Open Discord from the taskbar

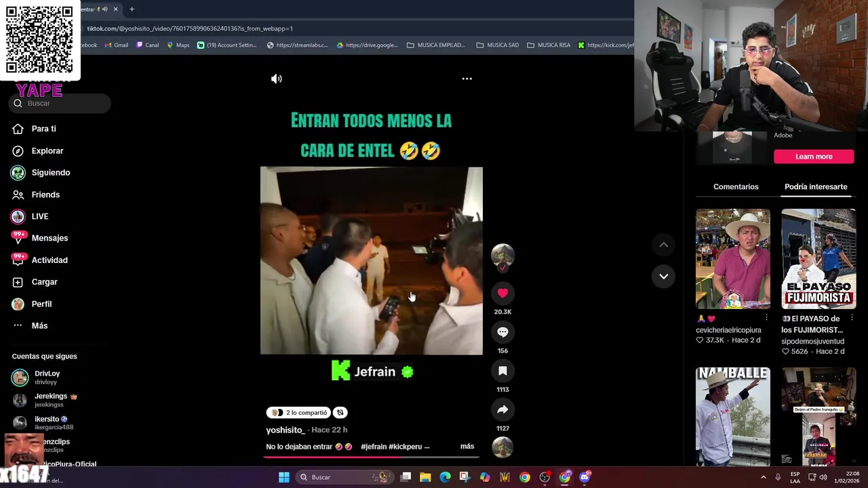click(585, 477)
